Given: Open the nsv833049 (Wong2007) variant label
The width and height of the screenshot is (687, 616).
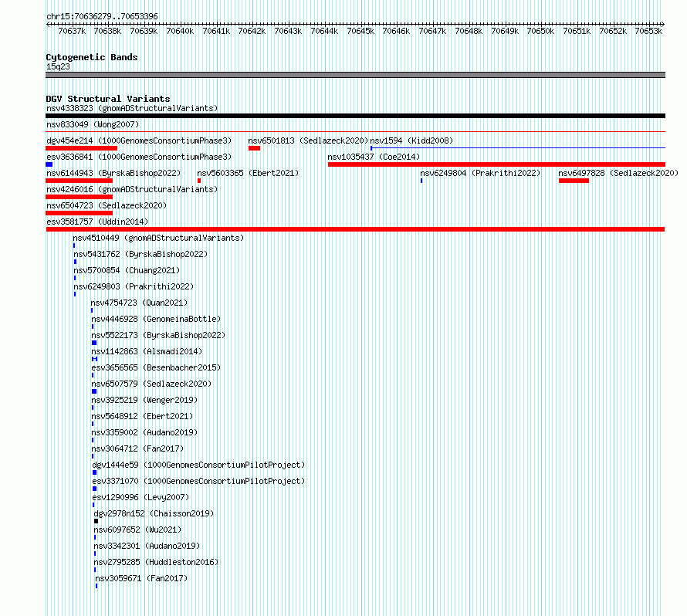Looking at the screenshot, I should tap(93, 124).
